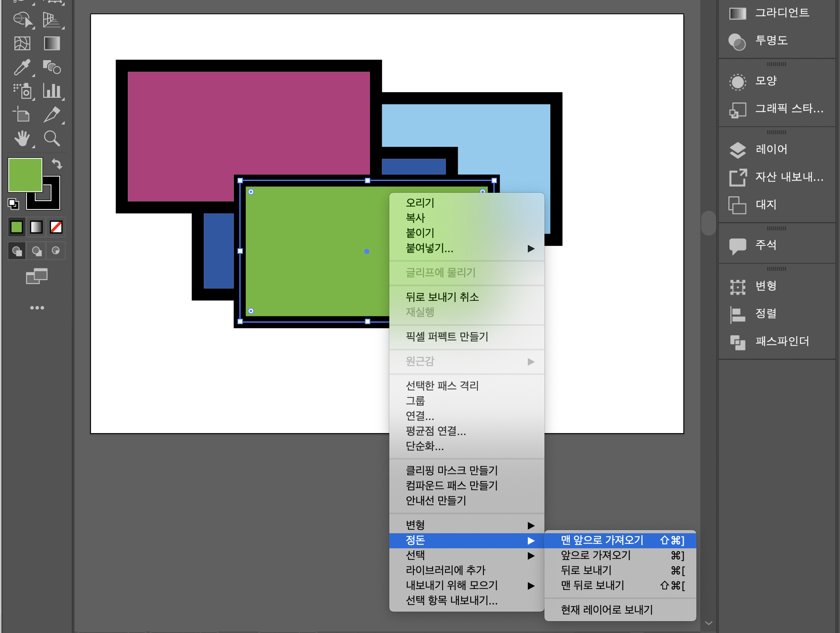840x633 pixels.
Task: Click the swap fill and stroke arrow
Action: point(57,163)
